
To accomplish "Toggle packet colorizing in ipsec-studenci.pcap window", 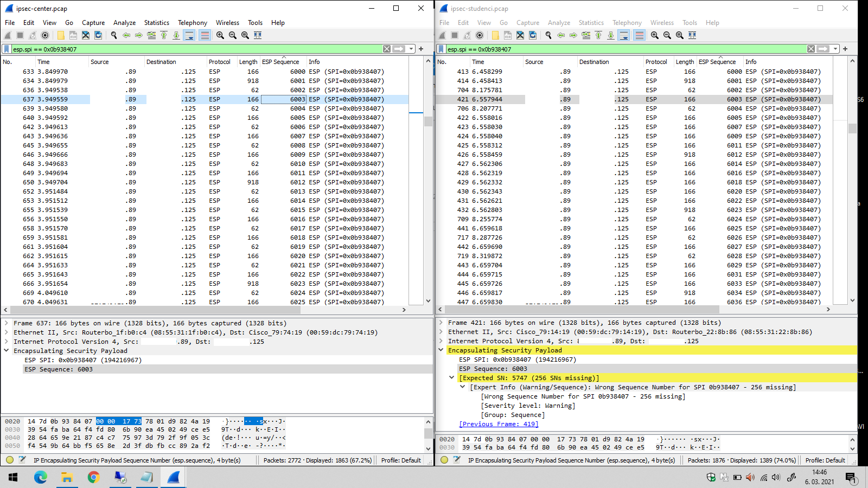I will (x=640, y=35).
